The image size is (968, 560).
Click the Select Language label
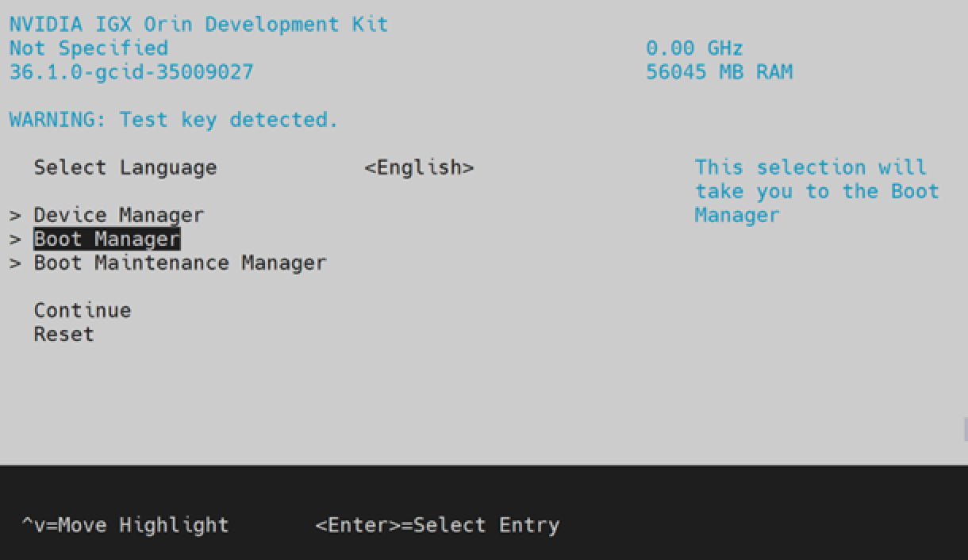coord(125,167)
